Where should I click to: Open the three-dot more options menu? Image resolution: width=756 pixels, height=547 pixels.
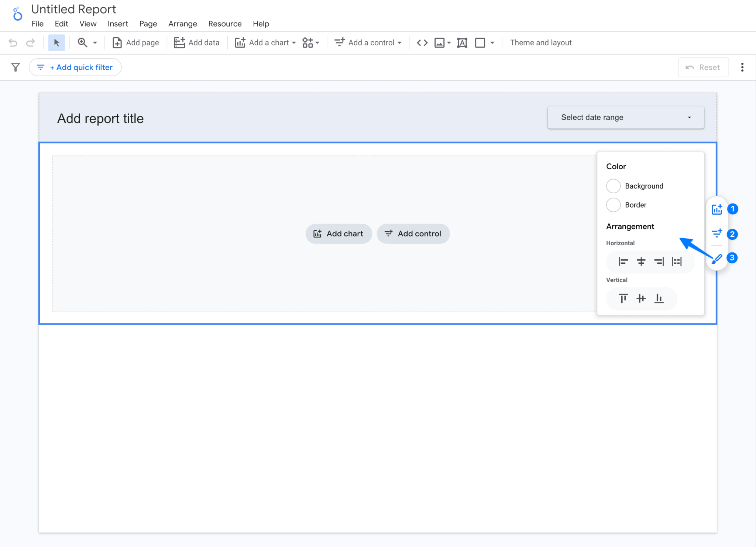[x=742, y=67]
